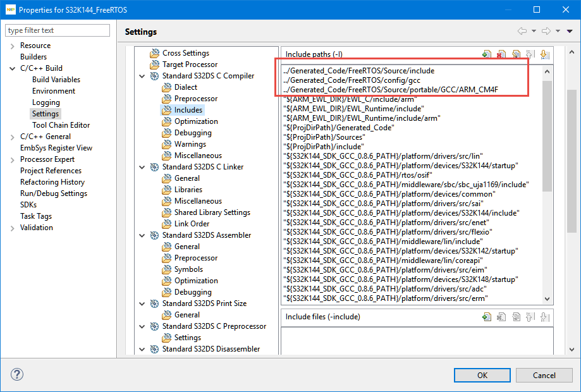This screenshot has height=392, width=581.
Task: Move the selected include path down
Action: (545, 54)
